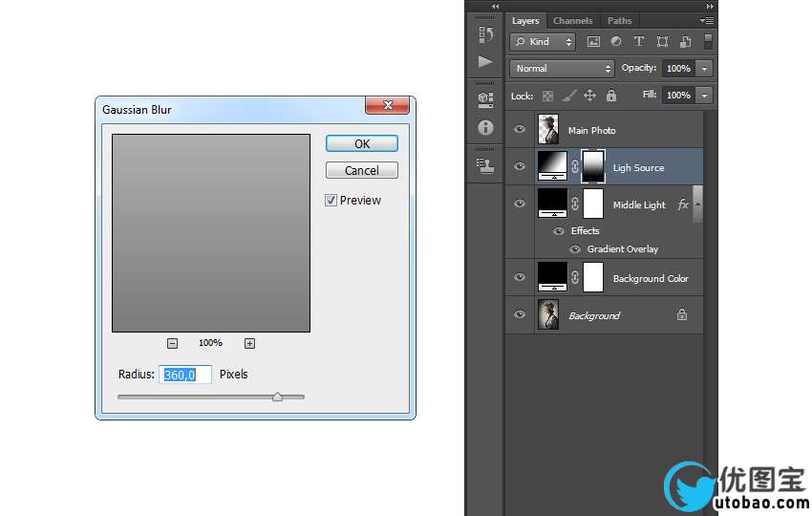Uncheck the Preview checkbox

coord(331,200)
